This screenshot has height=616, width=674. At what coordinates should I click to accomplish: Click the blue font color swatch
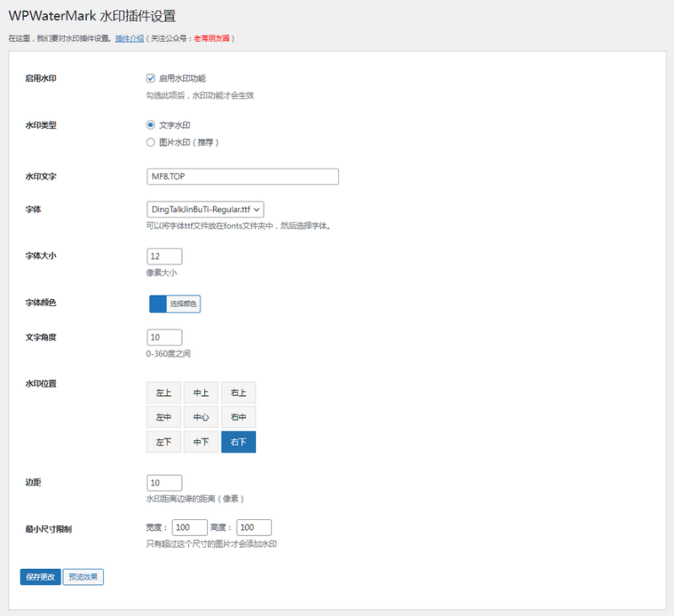click(158, 304)
